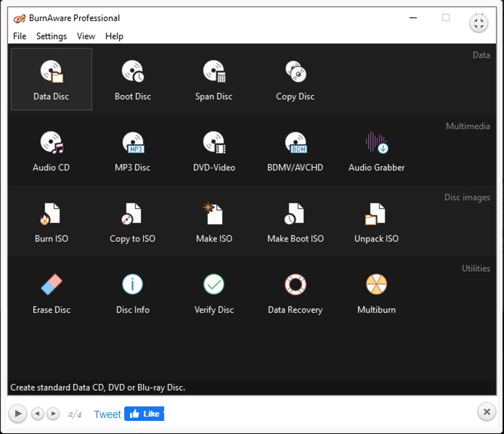Open the Data Disc tool
This screenshot has height=434, width=504.
(51, 79)
